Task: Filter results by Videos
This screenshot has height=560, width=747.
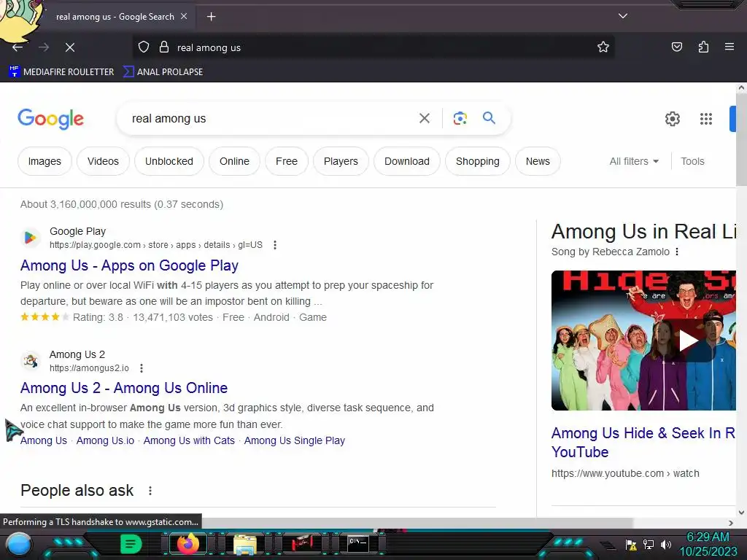Action: (103, 161)
